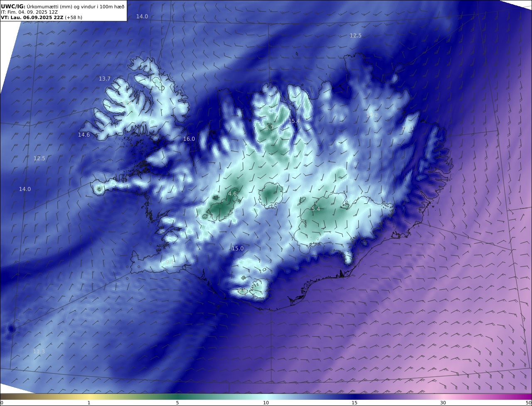The width and height of the screenshot is (532, 406).
Task: Click the '0' tick on the color bar
Action: [x=2, y=403]
